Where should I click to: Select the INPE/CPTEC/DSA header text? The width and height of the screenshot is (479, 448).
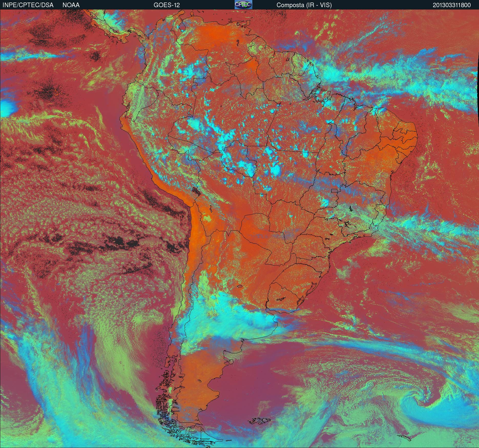click(x=28, y=5)
